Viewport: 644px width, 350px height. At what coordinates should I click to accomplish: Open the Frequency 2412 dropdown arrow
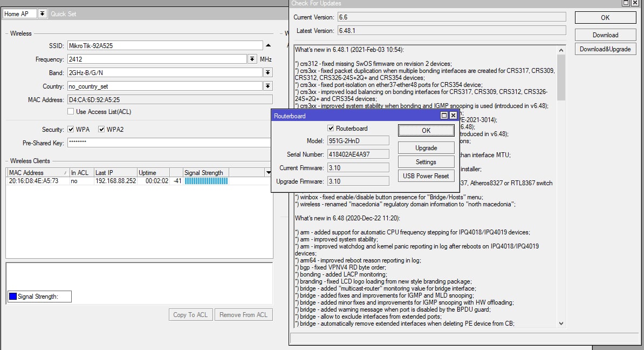tap(252, 59)
